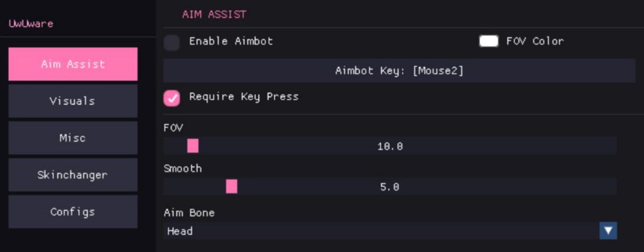Viewport: 644px width, 252px height.
Task: Open the Configs tab
Action: coord(73,212)
